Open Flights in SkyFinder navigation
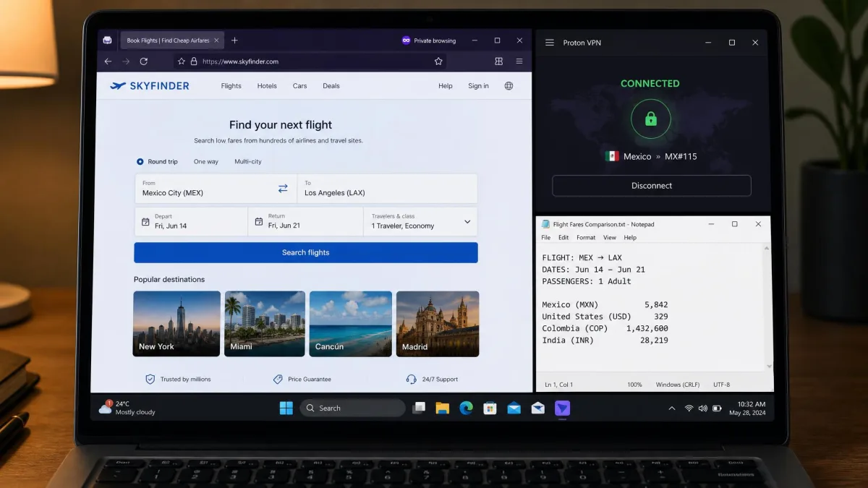This screenshot has height=488, width=868. [231, 85]
